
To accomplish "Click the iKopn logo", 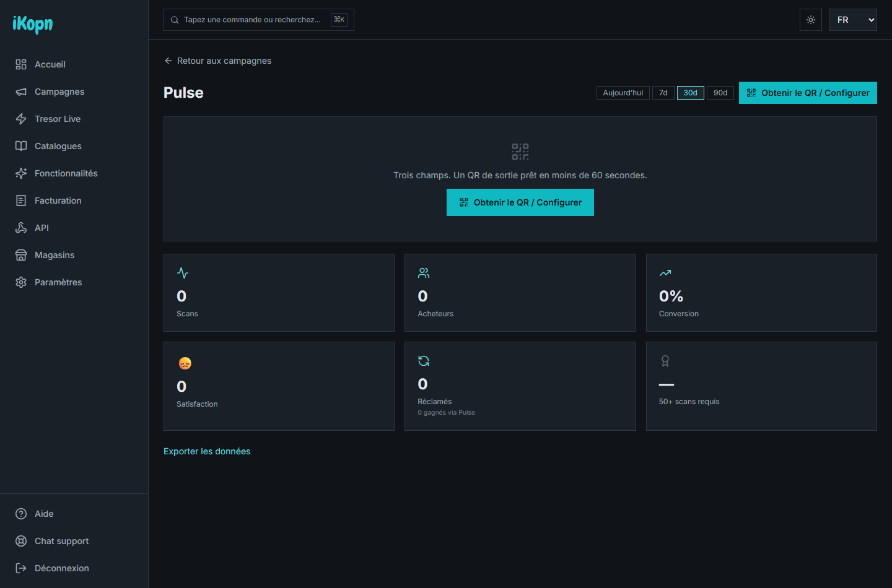I will (x=33, y=24).
